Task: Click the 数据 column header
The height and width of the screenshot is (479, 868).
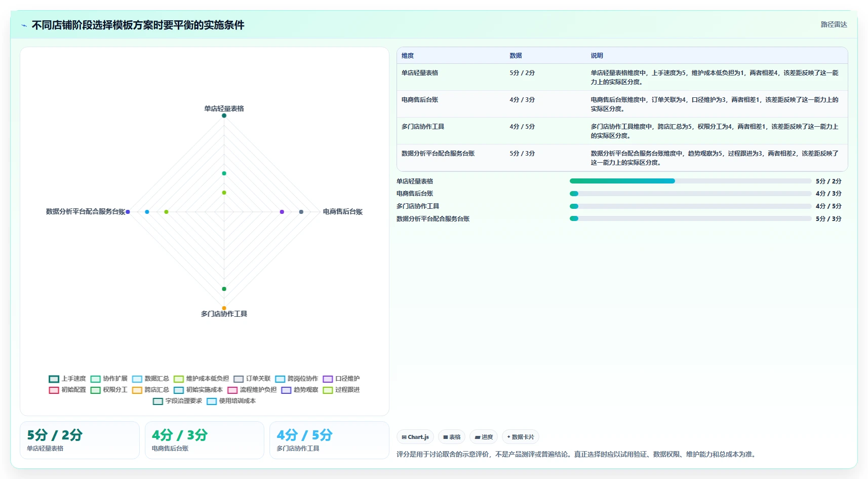Action: pyautogui.click(x=516, y=56)
